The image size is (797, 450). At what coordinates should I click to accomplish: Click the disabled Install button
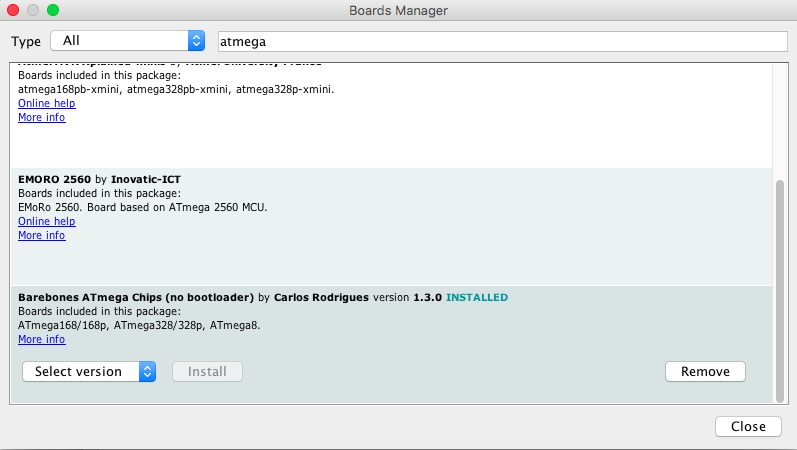click(207, 372)
